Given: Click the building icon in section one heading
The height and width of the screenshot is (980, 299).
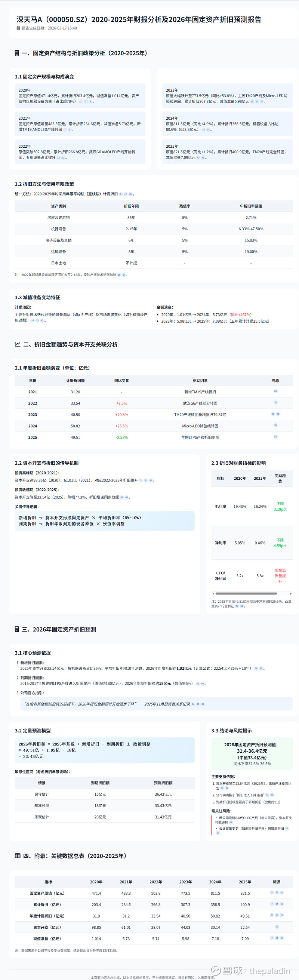Looking at the screenshot, I should click(x=17, y=53).
